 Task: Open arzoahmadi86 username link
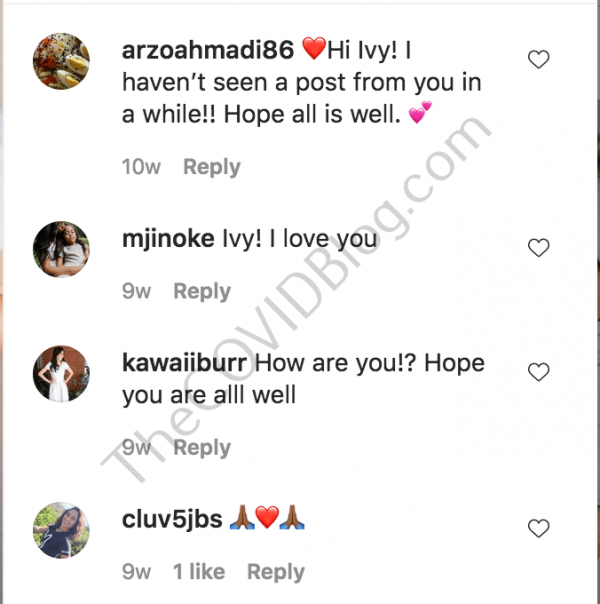pyautogui.click(x=208, y=50)
